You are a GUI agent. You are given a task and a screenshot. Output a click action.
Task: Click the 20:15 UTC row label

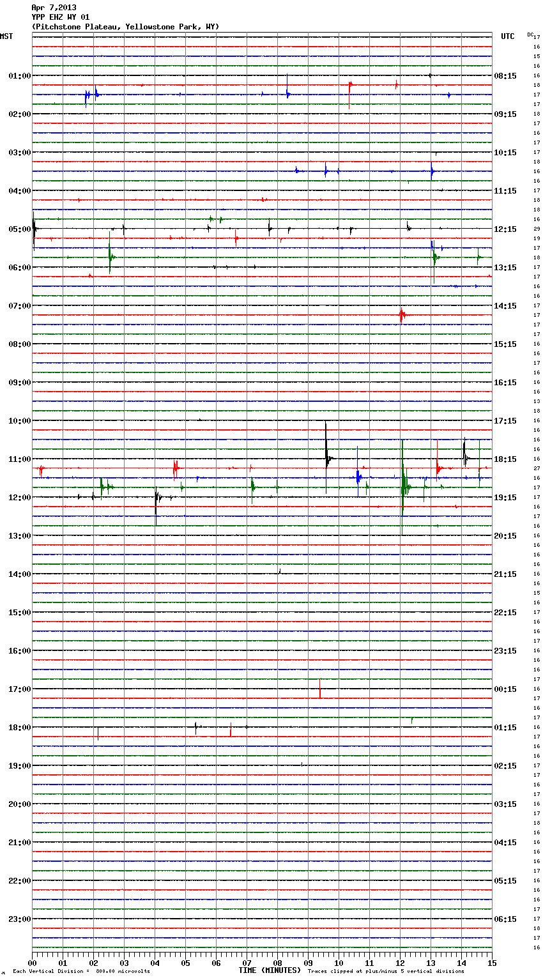coord(505,536)
